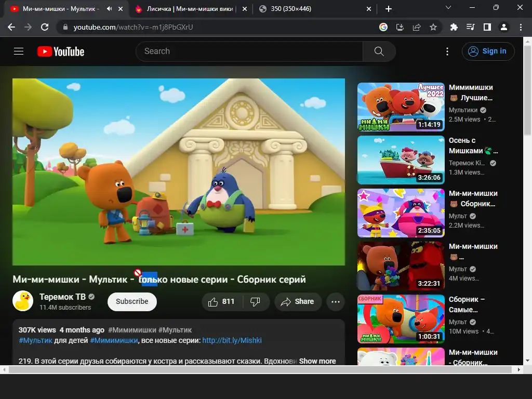
Task: Open superhero Сборник thumbnail 2:35:05
Action: (401, 213)
